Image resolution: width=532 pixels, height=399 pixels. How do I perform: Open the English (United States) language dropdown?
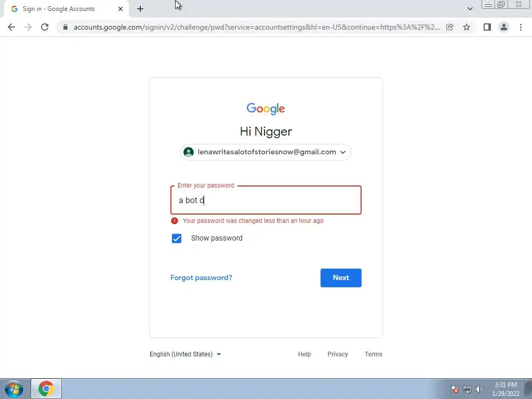click(185, 354)
